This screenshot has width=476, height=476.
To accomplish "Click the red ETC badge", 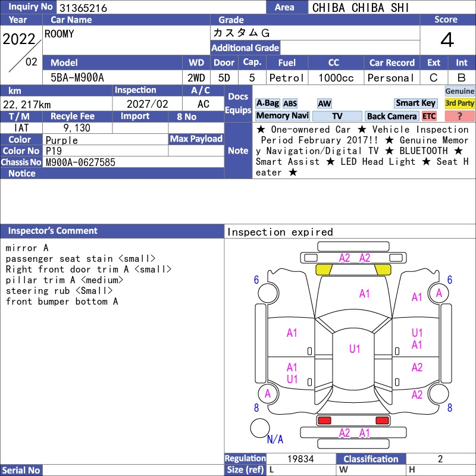I will pos(429,116).
